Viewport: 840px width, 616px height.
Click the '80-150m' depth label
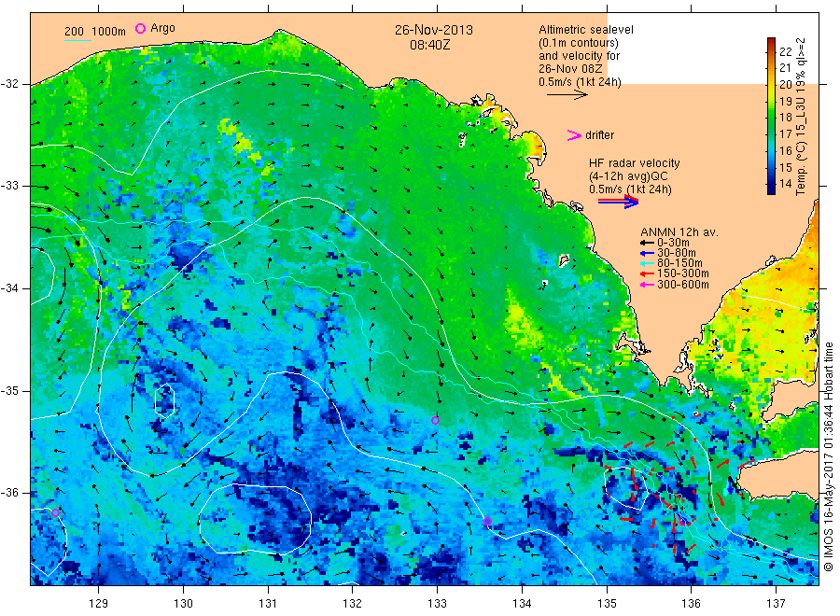coord(679,263)
